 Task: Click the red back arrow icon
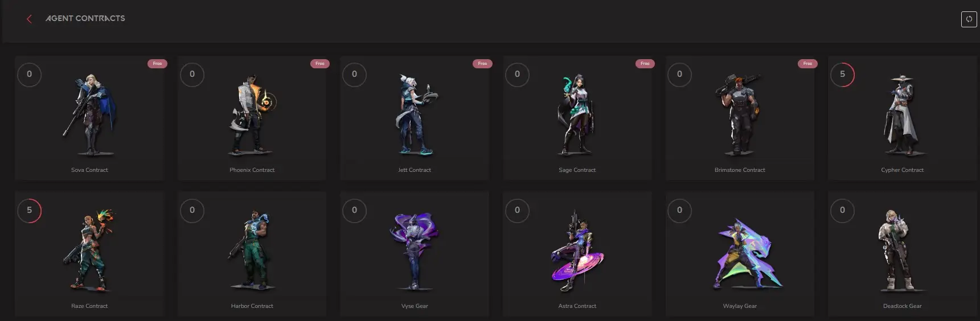click(x=29, y=19)
